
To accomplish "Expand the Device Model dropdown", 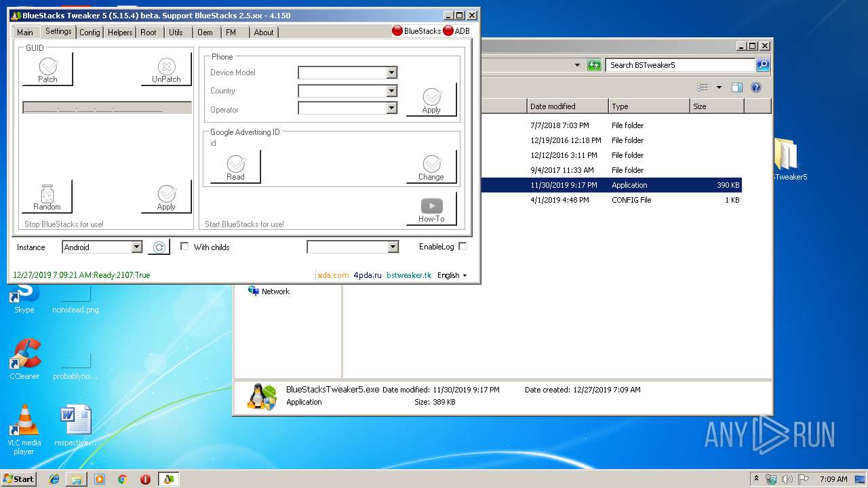I will click(391, 73).
